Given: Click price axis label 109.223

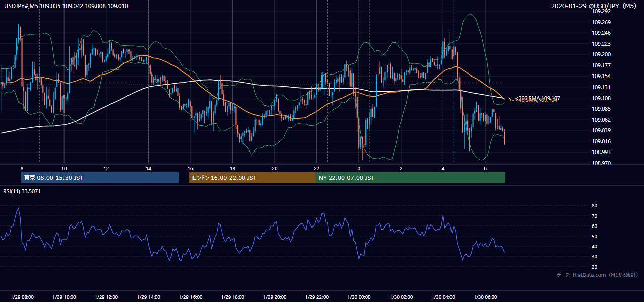Looking at the screenshot, I should pyautogui.click(x=601, y=44).
